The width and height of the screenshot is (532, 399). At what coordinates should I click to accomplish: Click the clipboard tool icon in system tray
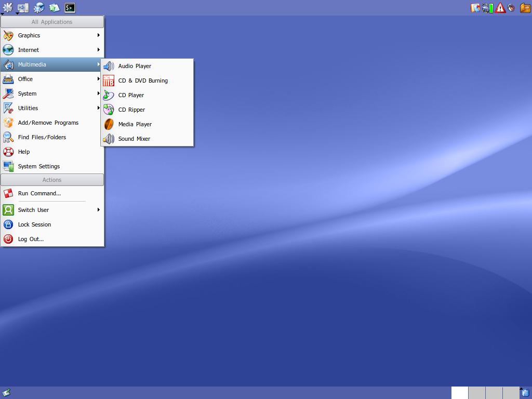click(475, 8)
